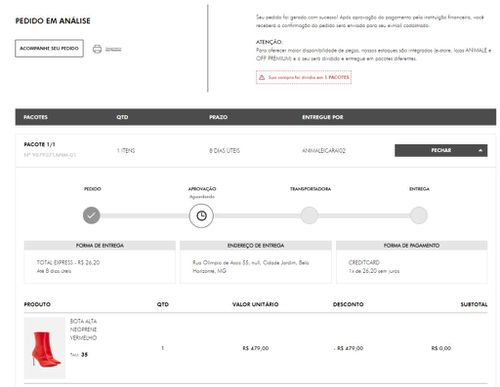Click the 'ANIMALEICARAI02' delivered-by text

[324, 151]
